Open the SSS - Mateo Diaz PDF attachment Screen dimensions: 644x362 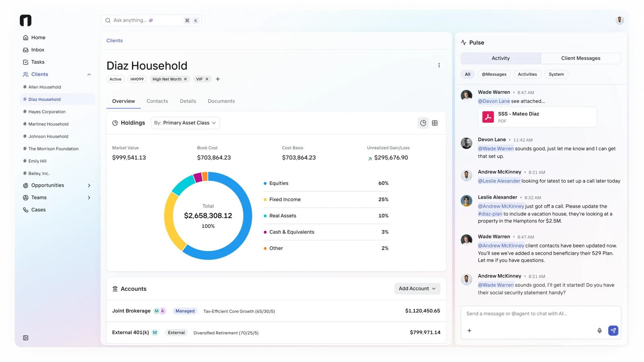point(537,117)
